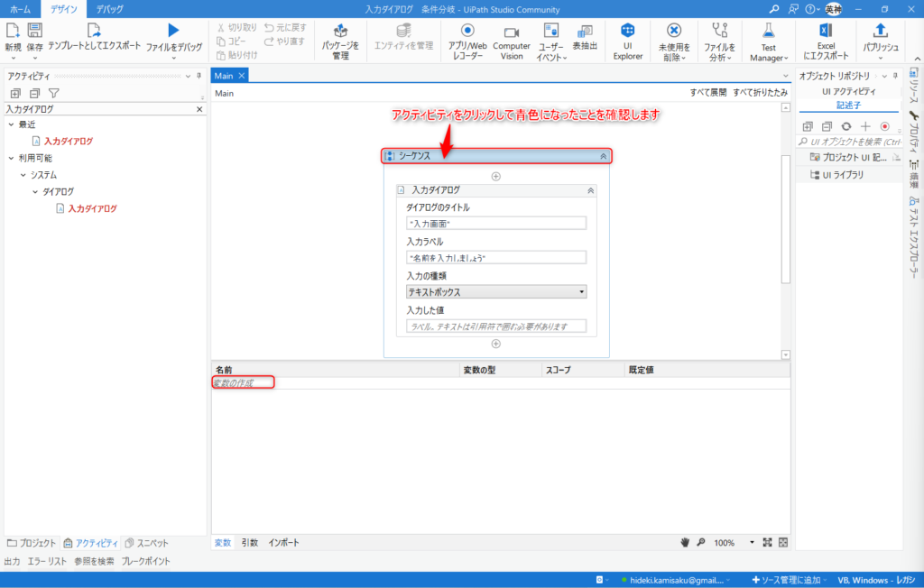Click Redo (やり直す) in ribbon

point(284,41)
